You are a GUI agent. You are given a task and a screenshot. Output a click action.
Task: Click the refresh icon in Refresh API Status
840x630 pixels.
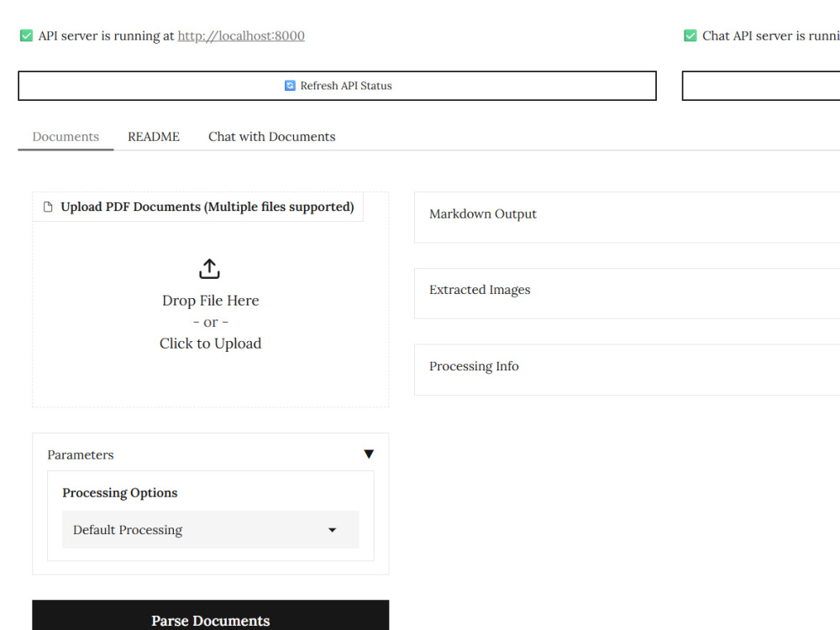click(x=290, y=86)
